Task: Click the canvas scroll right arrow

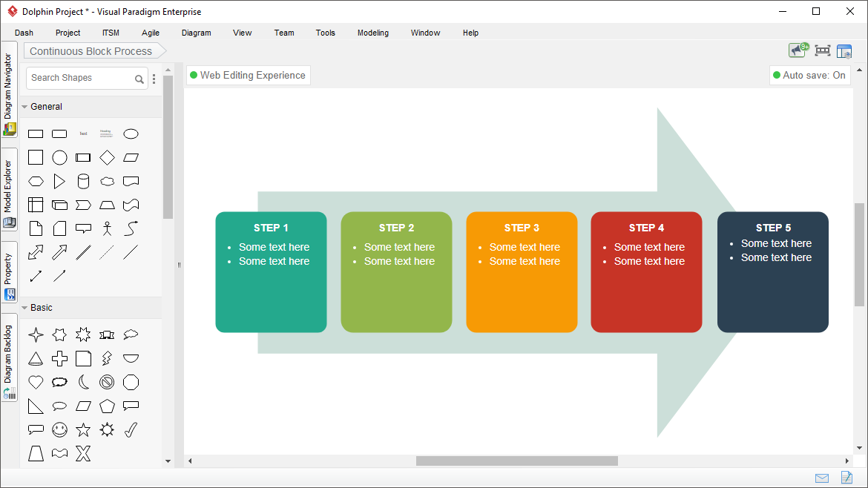Action: point(847,461)
